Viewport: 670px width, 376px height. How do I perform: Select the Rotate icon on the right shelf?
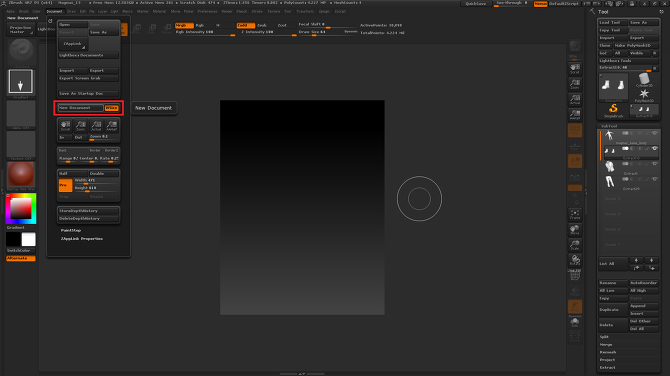tap(575, 260)
